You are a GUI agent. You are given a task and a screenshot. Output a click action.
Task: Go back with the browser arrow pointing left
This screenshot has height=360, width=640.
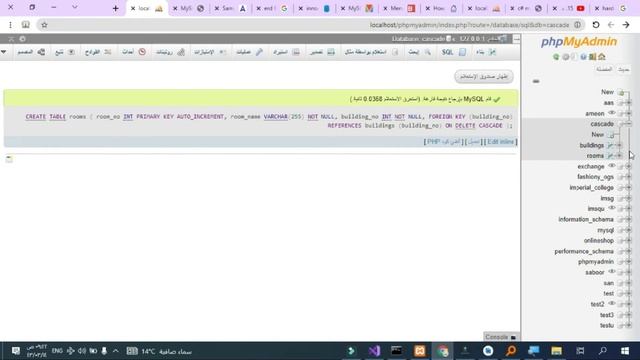(x=611, y=25)
